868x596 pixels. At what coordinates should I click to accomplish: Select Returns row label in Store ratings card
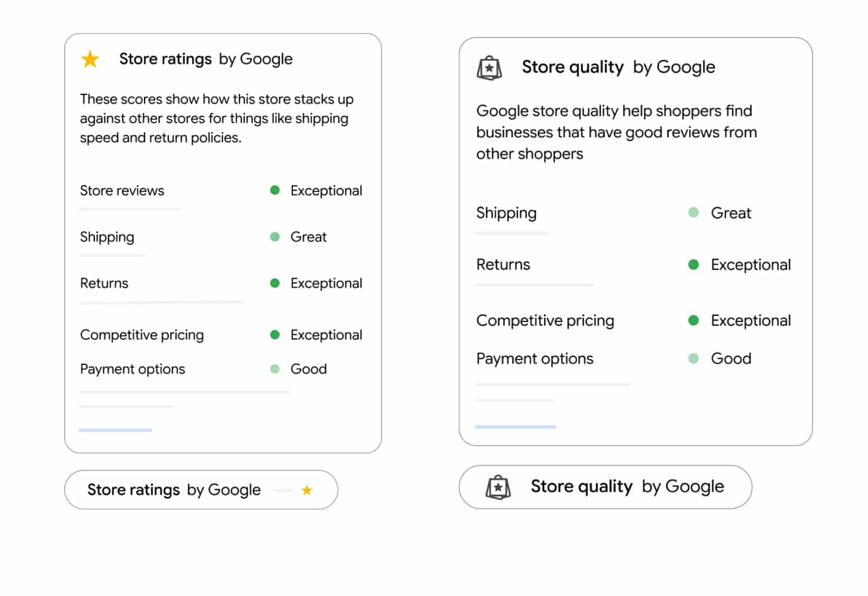(104, 283)
